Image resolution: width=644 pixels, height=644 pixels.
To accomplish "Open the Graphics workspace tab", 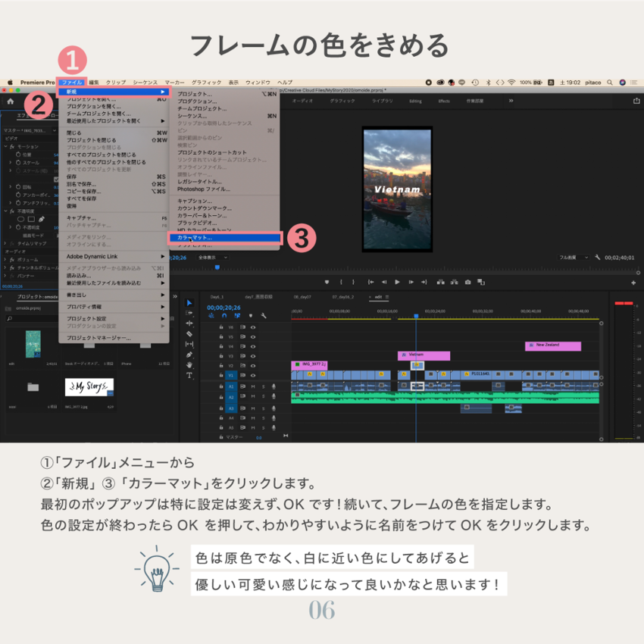I will point(342,101).
